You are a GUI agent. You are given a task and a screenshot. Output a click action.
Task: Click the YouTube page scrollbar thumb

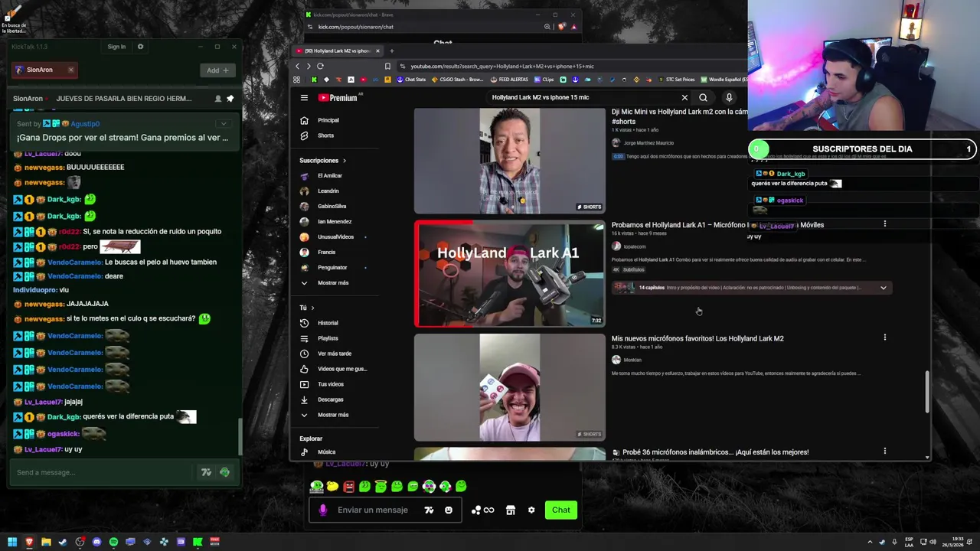927,392
